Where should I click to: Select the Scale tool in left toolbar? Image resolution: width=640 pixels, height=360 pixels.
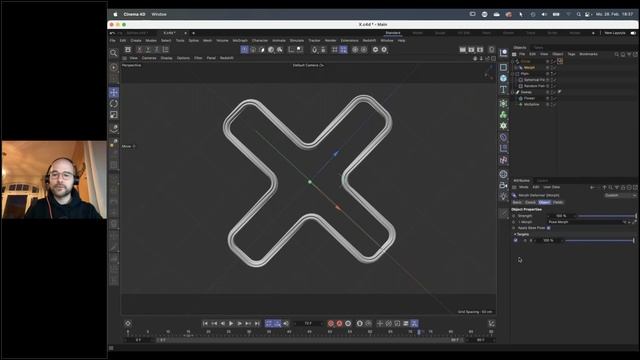tap(114, 115)
